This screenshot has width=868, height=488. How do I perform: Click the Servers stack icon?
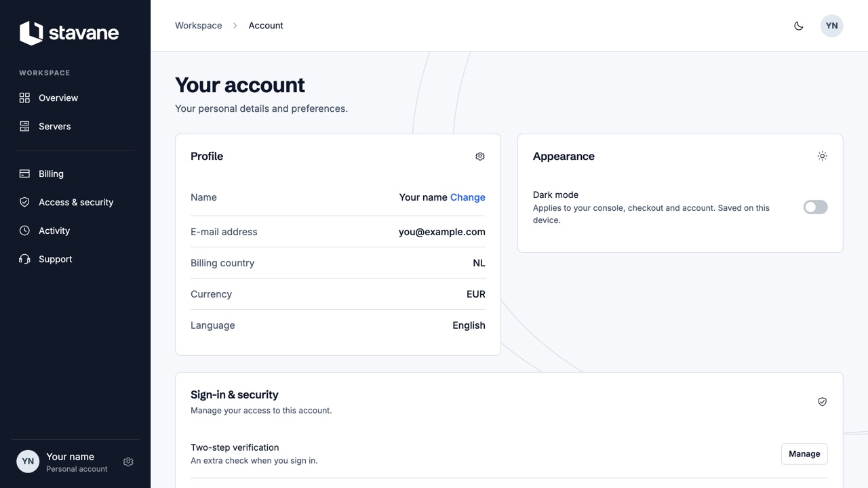(24, 126)
